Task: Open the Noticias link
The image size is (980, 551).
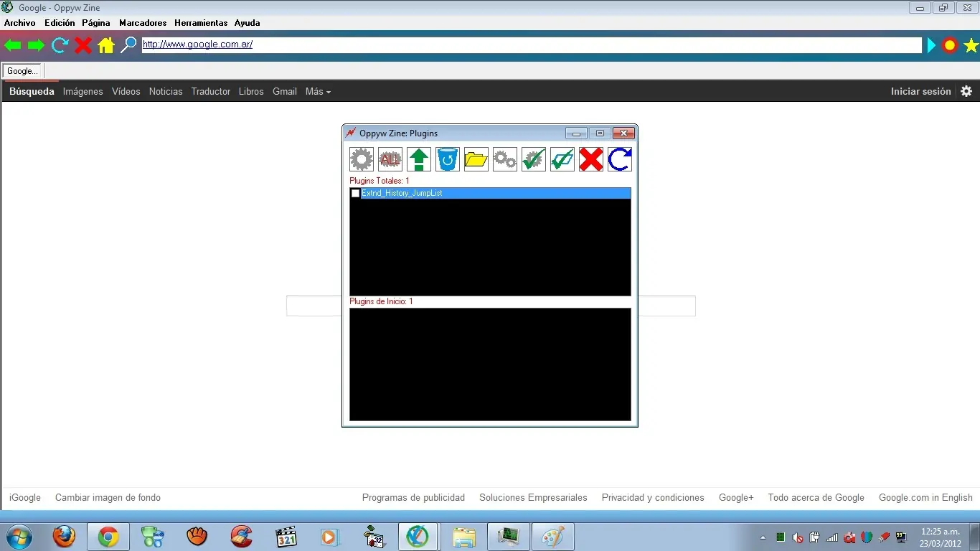Action: point(166,91)
